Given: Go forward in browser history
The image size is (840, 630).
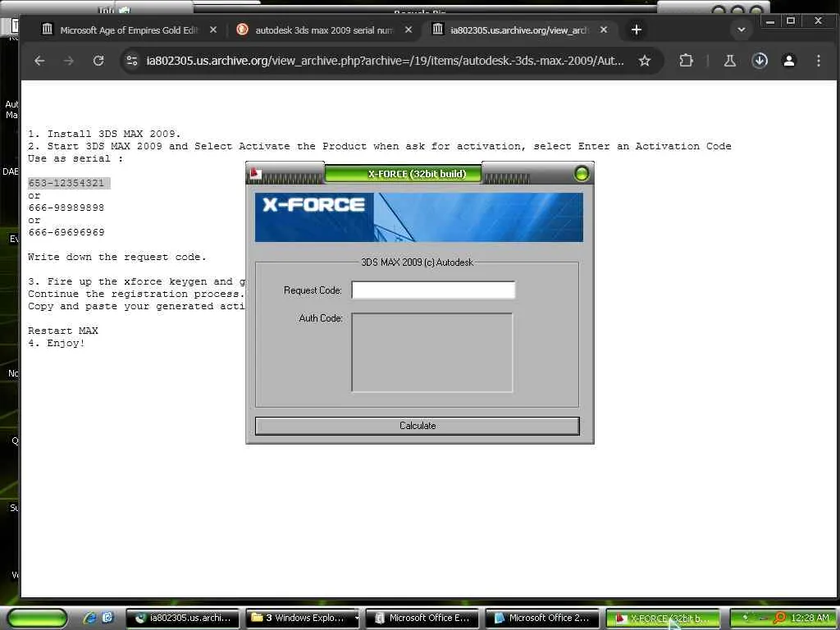Looking at the screenshot, I should click(x=69, y=61).
